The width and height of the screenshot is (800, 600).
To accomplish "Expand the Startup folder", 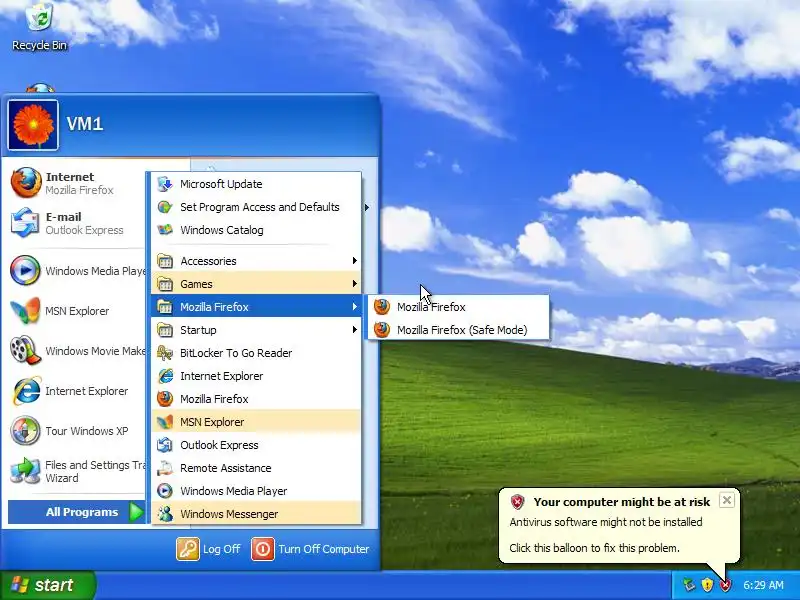I will tap(256, 330).
